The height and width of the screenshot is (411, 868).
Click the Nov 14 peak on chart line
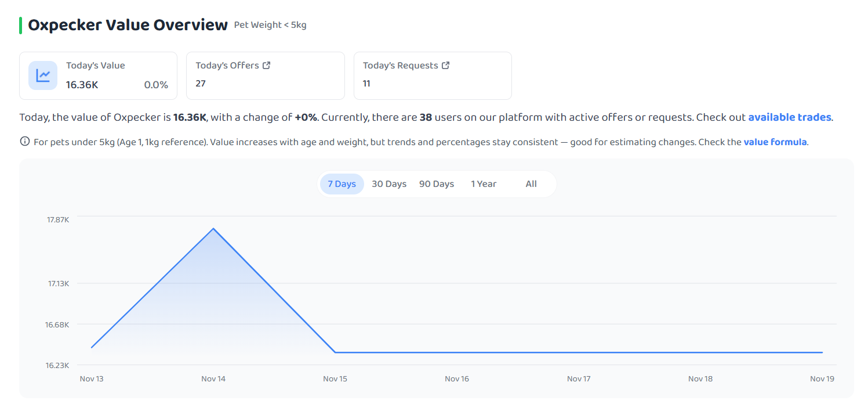pyautogui.click(x=213, y=228)
